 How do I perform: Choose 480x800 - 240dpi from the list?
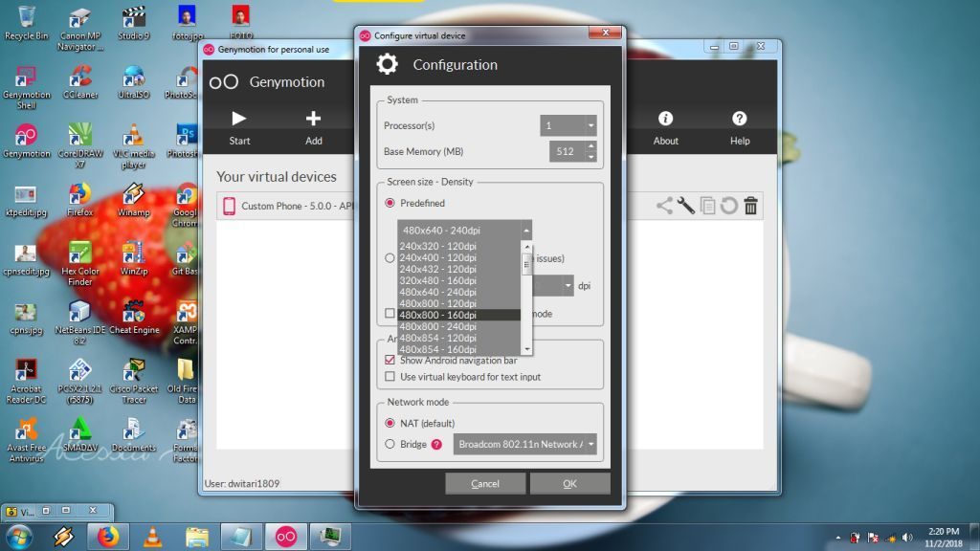tap(458, 326)
